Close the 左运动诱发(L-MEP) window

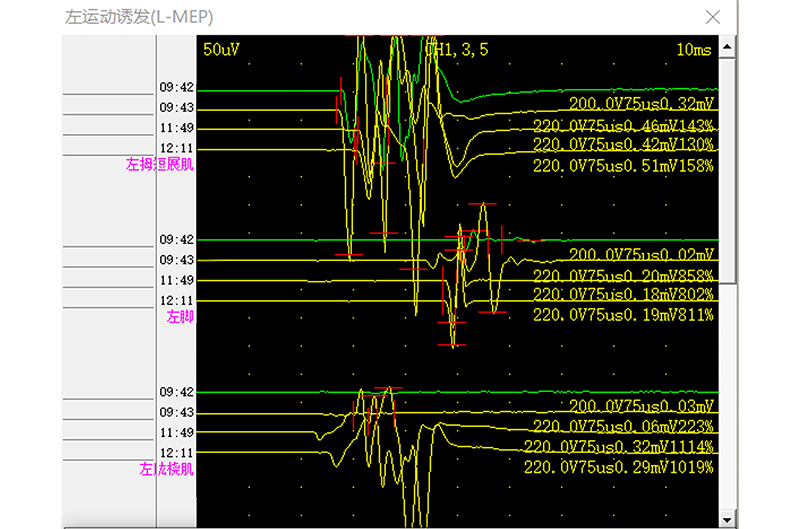click(x=713, y=17)
